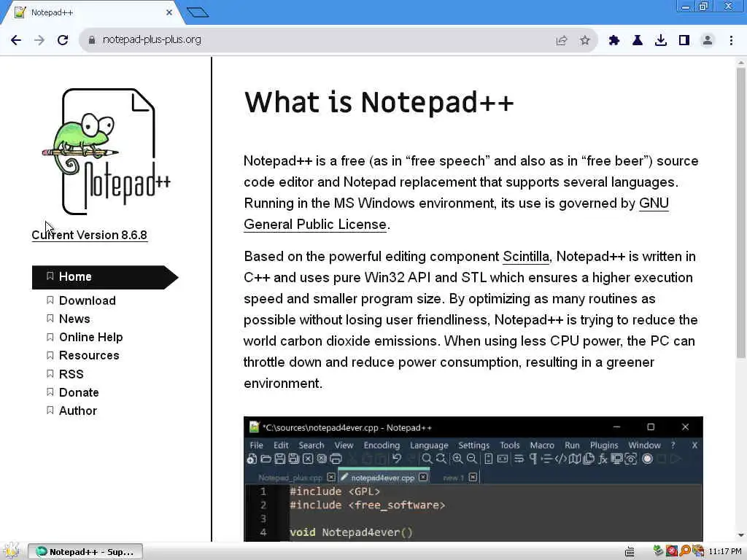Open the Extensions puzzle-piece menu

point(614,40)
